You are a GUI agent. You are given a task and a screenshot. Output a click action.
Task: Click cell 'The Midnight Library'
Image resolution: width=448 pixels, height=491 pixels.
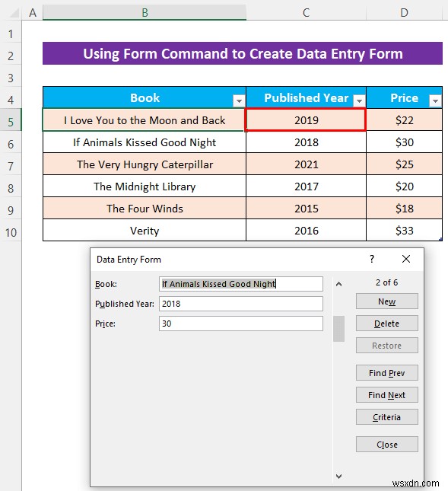pyautogui.click(x=145, y=187)
